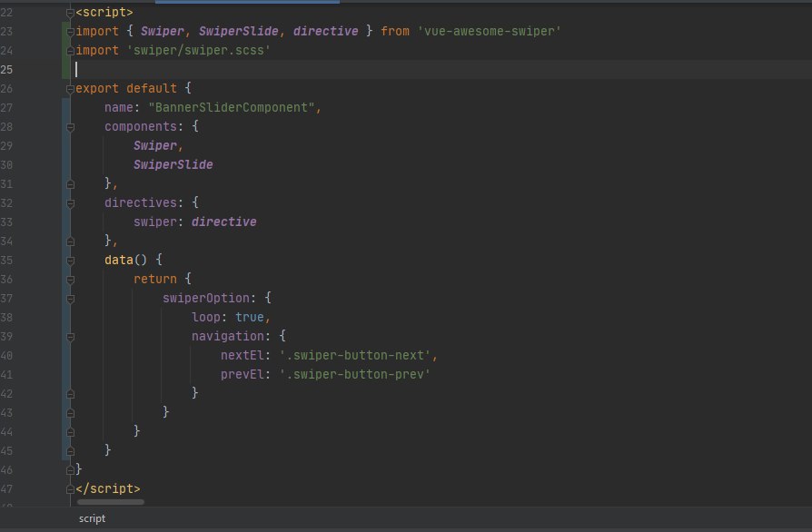This screenshot has width=812, height=532.
Task: Click the return keyword on line 36
Action: pos(155,279)
